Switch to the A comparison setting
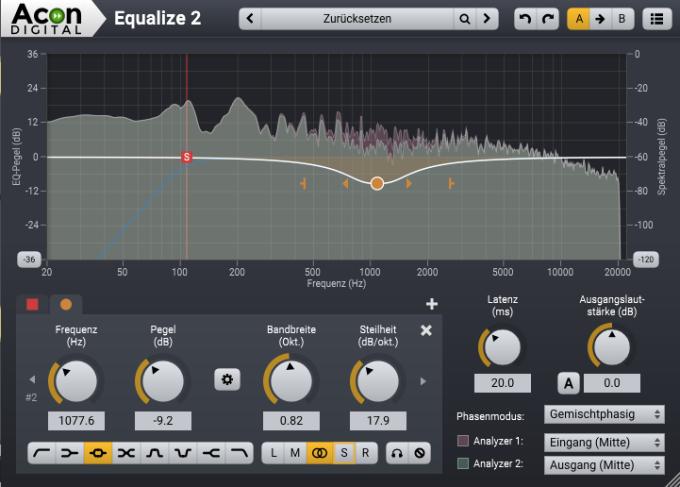The image size is (680, 487). coord(579,19)
